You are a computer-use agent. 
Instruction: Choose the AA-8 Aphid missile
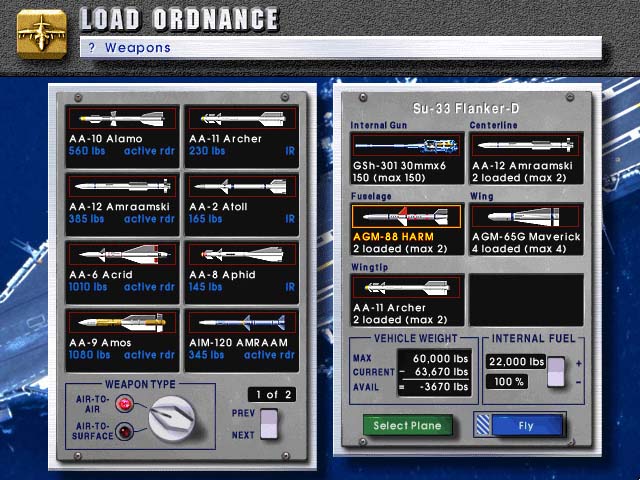tap(242, 272)
